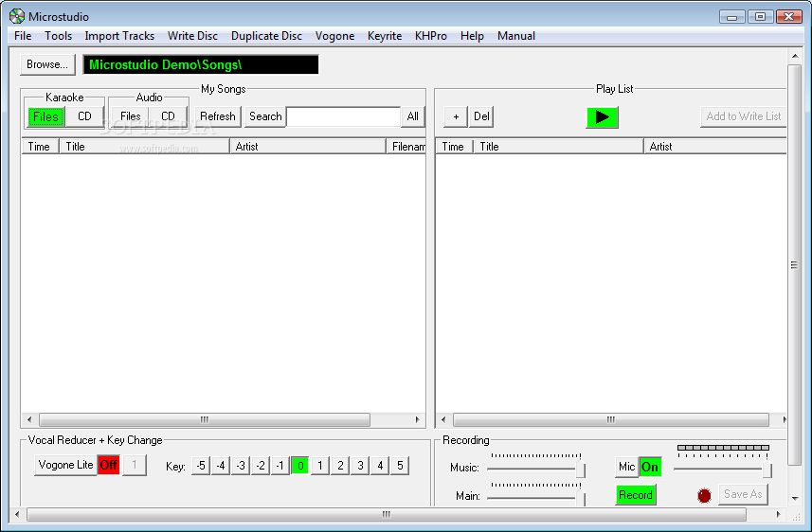Set key change to 1
Image resolution: width=812 pixels, height=532 pixels.
(320, 466)
